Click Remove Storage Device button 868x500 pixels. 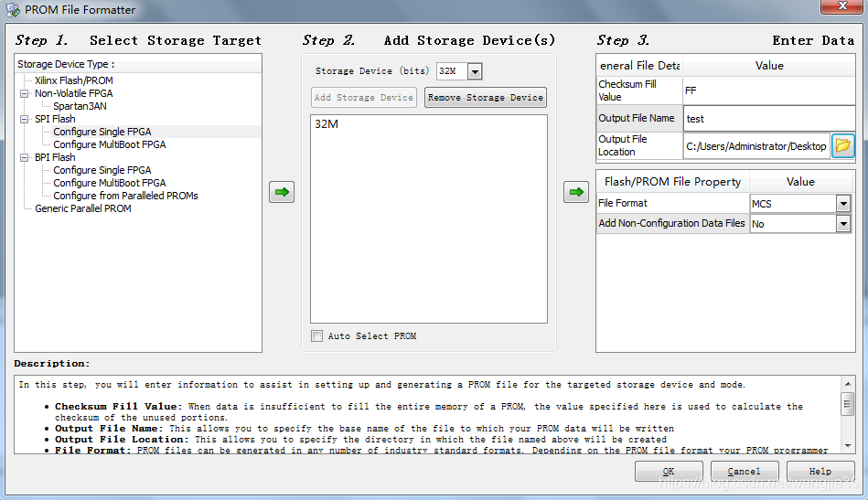click(486, 97)
